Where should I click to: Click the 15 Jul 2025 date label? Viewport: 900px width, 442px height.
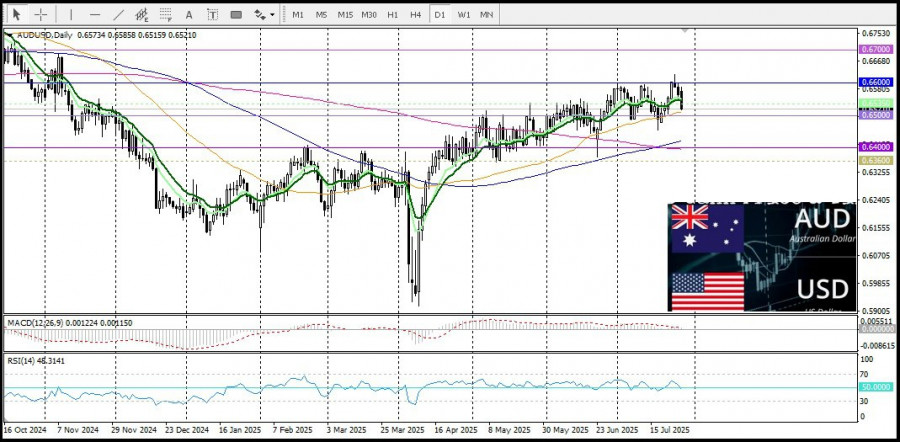click(669, 430)
